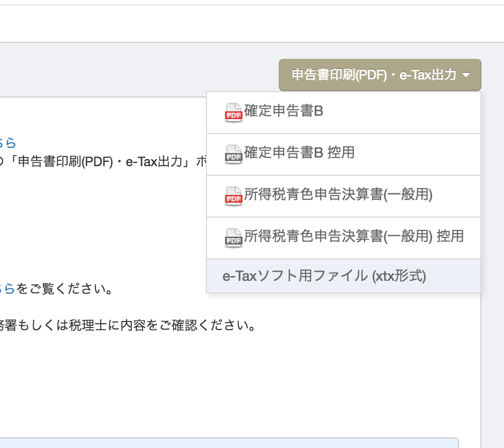Choose 確定申告書B from the menu
This screenshot has height=448, width=504.
(x=284, y=111)
